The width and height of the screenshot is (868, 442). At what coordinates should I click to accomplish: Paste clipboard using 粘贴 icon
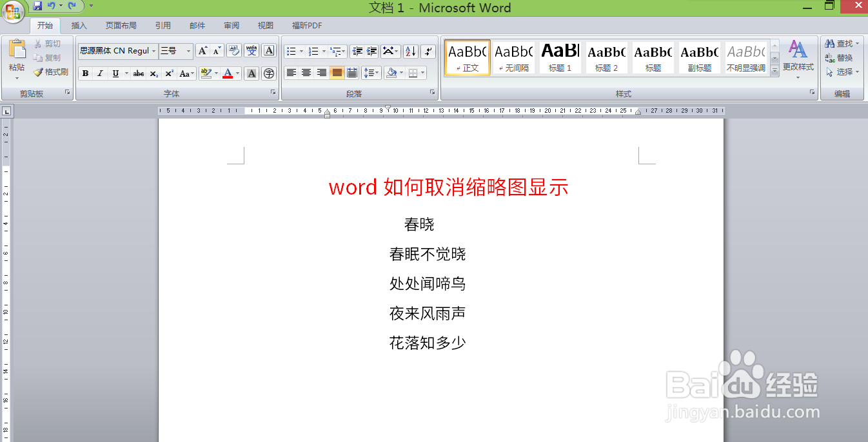tap(17, 49)
